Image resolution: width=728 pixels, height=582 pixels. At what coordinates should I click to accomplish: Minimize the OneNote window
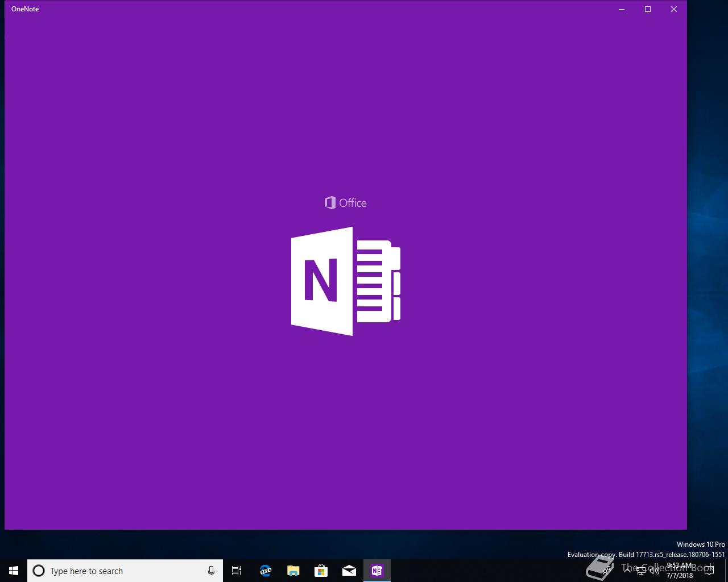click(622, 9)
